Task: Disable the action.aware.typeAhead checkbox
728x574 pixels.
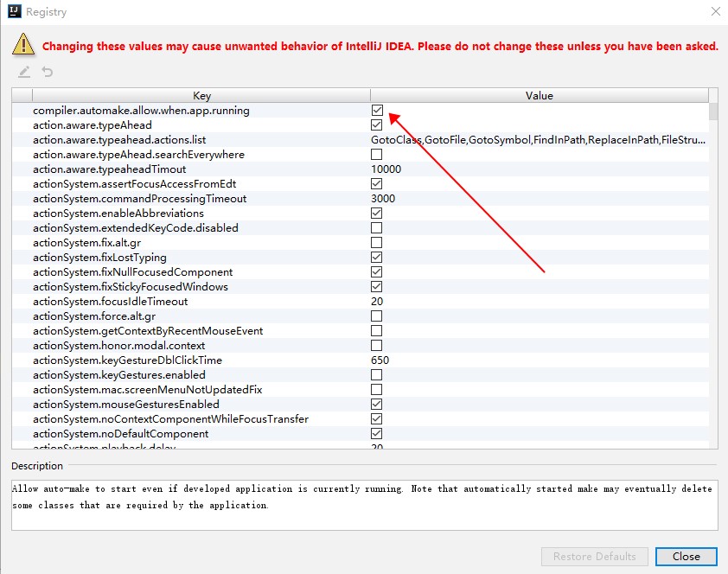Action: (x=377, y=125)
